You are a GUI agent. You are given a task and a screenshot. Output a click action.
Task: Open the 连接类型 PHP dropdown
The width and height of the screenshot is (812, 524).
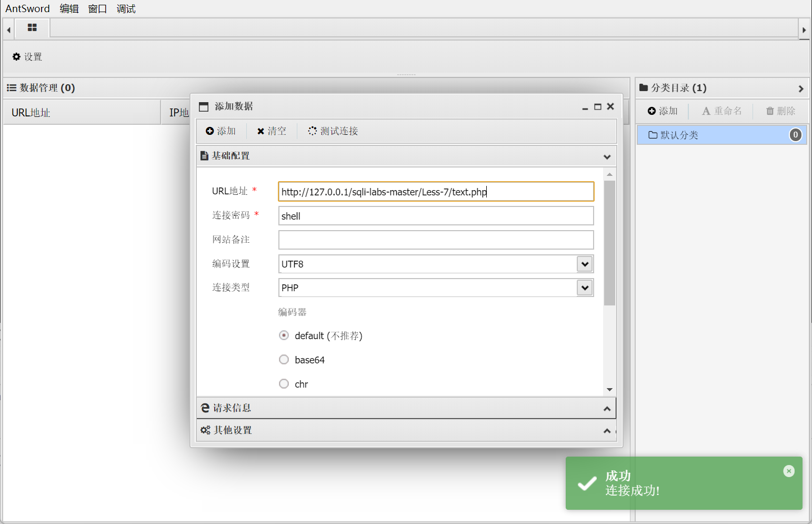click(585, 288)
